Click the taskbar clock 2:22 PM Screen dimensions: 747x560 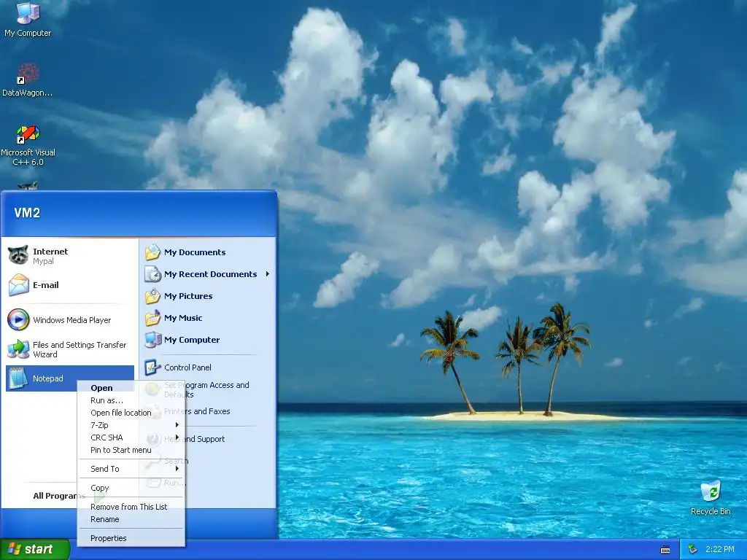point(719,550)
